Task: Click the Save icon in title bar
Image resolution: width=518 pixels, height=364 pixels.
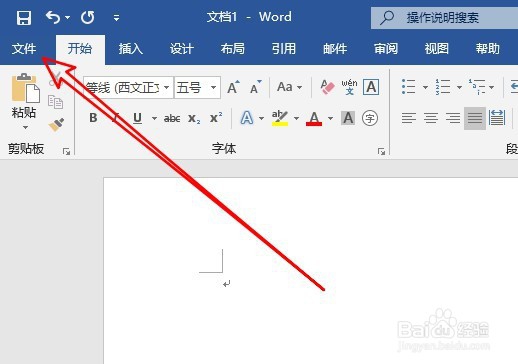Action: [24, 17]
